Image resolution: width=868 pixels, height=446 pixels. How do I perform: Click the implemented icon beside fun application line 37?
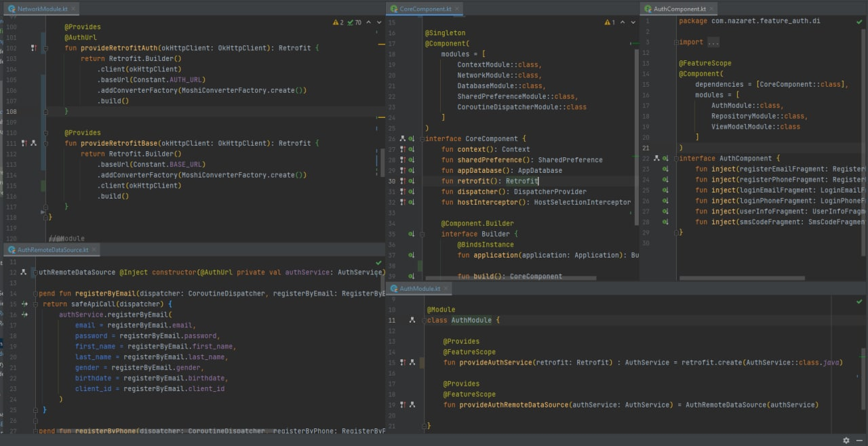pyautogui.click(x=412, y=255)
